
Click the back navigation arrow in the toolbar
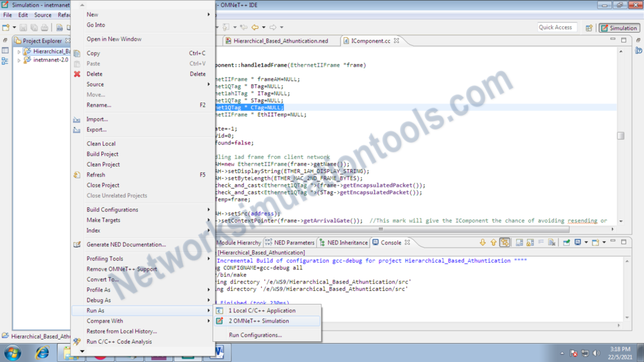coord(255,27)
